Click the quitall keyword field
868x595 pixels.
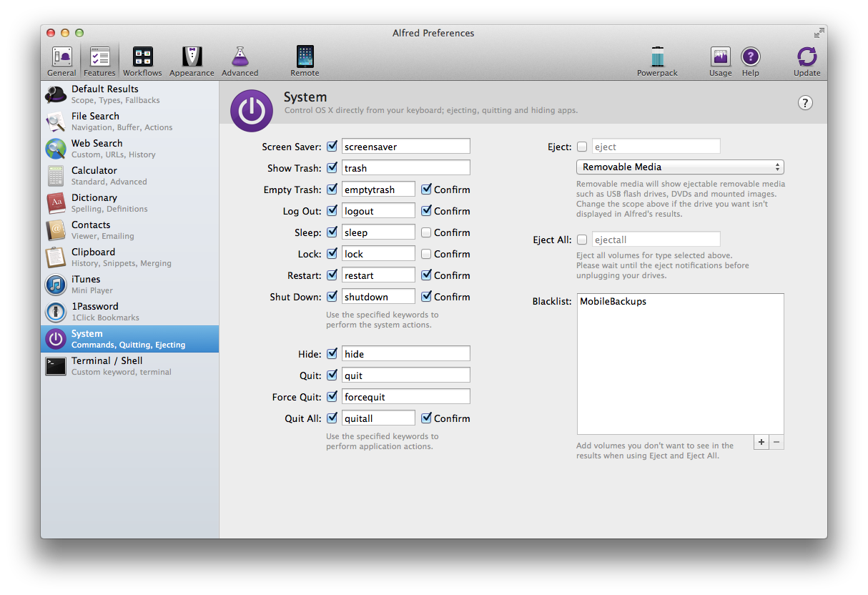[378, 418]
